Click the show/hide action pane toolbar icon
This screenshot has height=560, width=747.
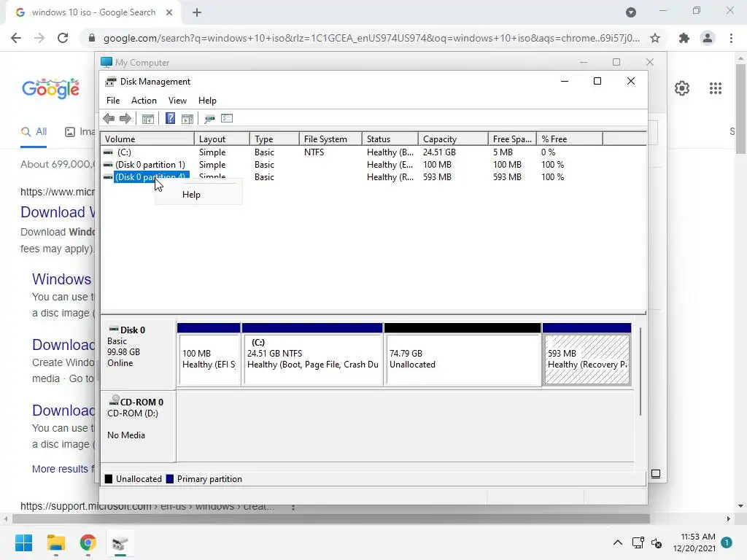click(187, 119)
